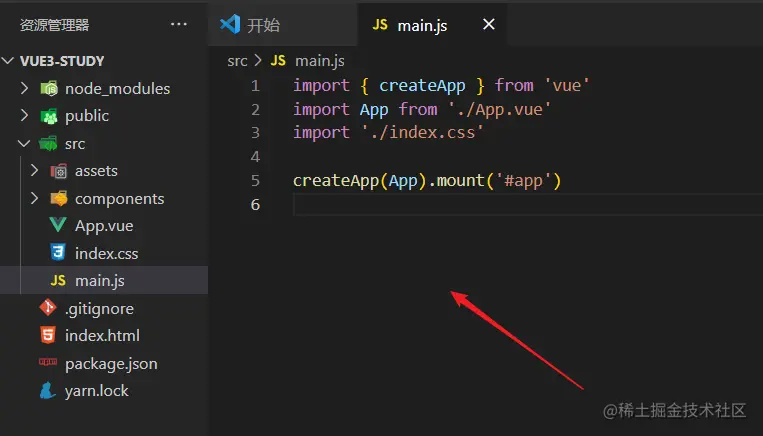Open yarn.lock from the file tree
763x436 pixels.
tap(97, 391)
